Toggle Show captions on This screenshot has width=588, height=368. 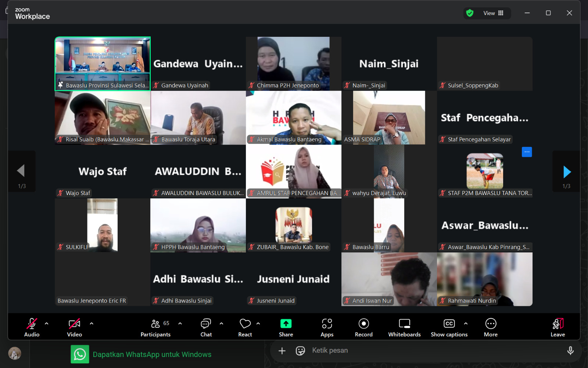(x=449, y=327)
